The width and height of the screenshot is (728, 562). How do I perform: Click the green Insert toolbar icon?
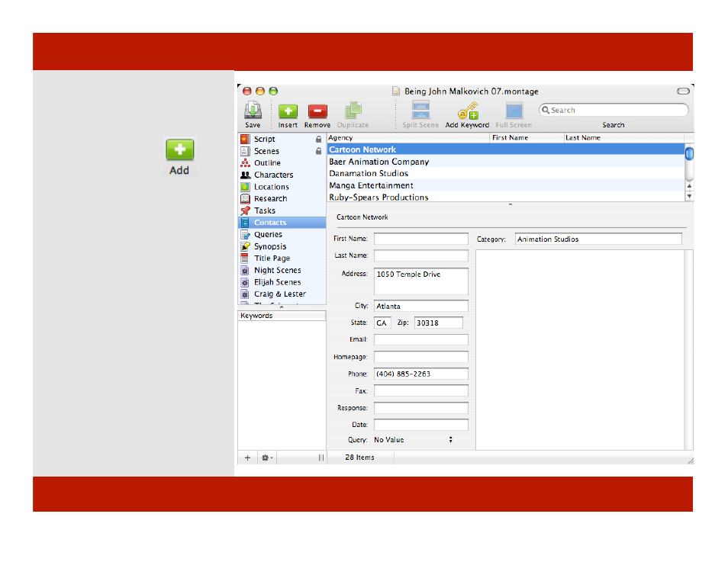click(288, 111)
